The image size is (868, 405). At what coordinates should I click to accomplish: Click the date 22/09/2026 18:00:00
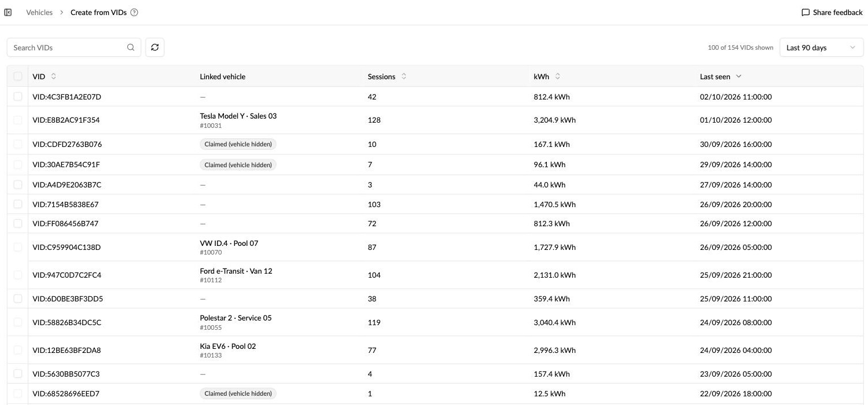pos(736,393)
